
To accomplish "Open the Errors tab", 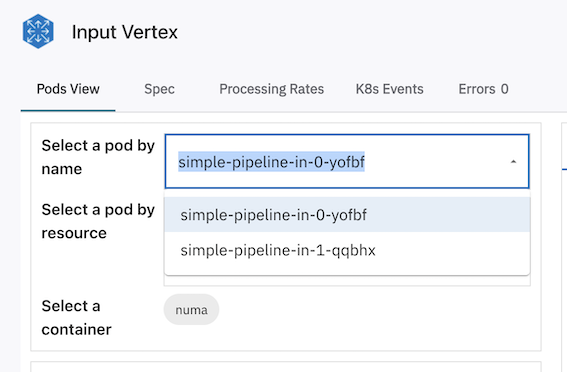I will click(x=483, y=89).
